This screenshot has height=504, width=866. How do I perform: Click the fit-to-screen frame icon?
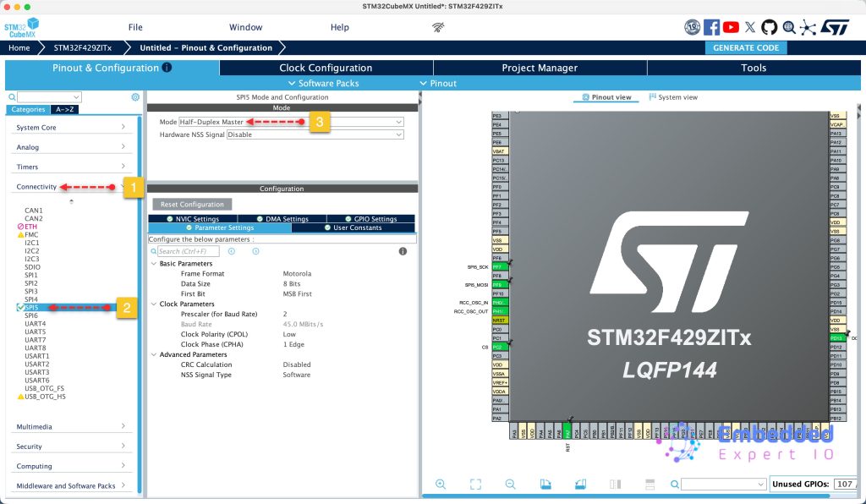coord(475,484)
